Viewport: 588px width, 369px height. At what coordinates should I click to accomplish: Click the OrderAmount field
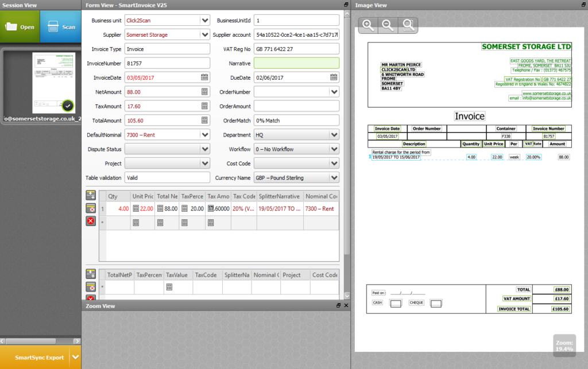click(x=297, y=106)
